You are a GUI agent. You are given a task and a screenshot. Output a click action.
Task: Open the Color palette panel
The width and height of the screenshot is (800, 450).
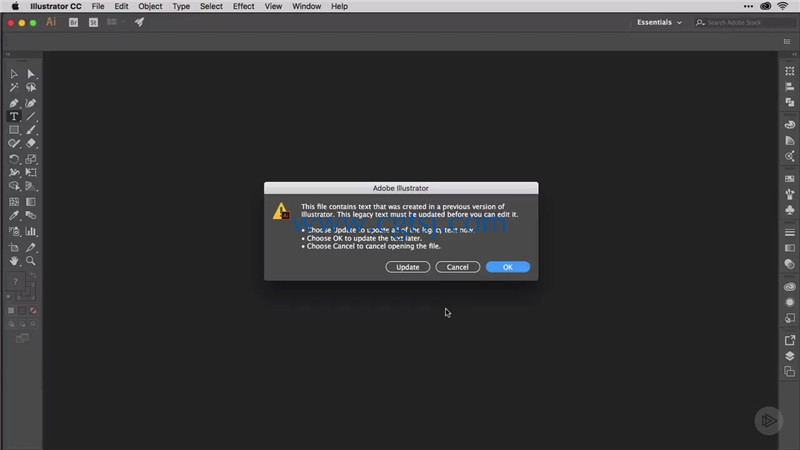(x=790, y=124)
